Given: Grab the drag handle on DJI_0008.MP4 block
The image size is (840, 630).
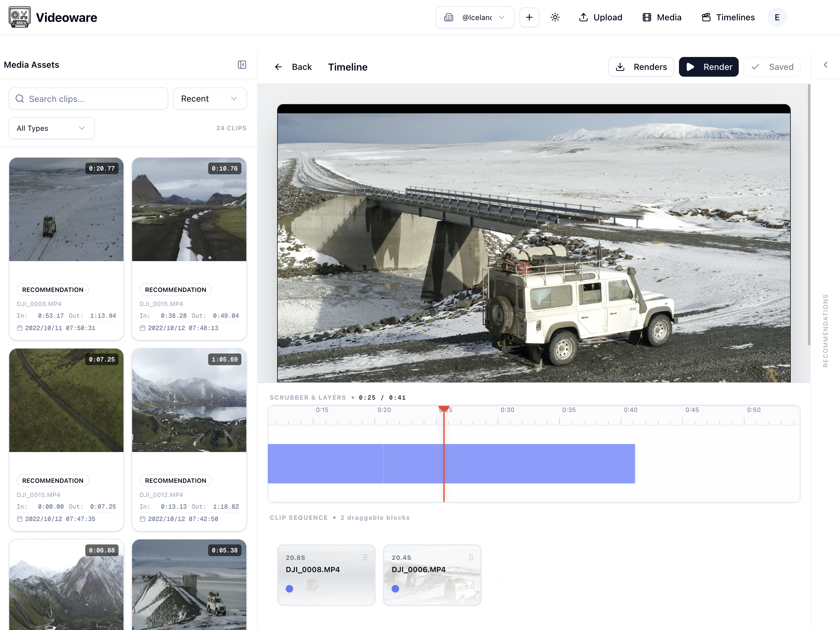Looking at the screenshot, I should click(x=365, y=557).
